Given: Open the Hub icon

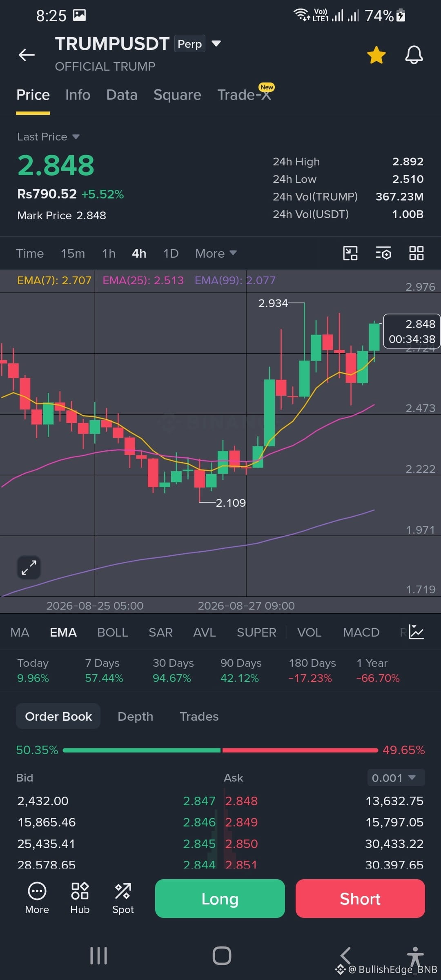Looking at the screenshot, I should click(80, 898).
